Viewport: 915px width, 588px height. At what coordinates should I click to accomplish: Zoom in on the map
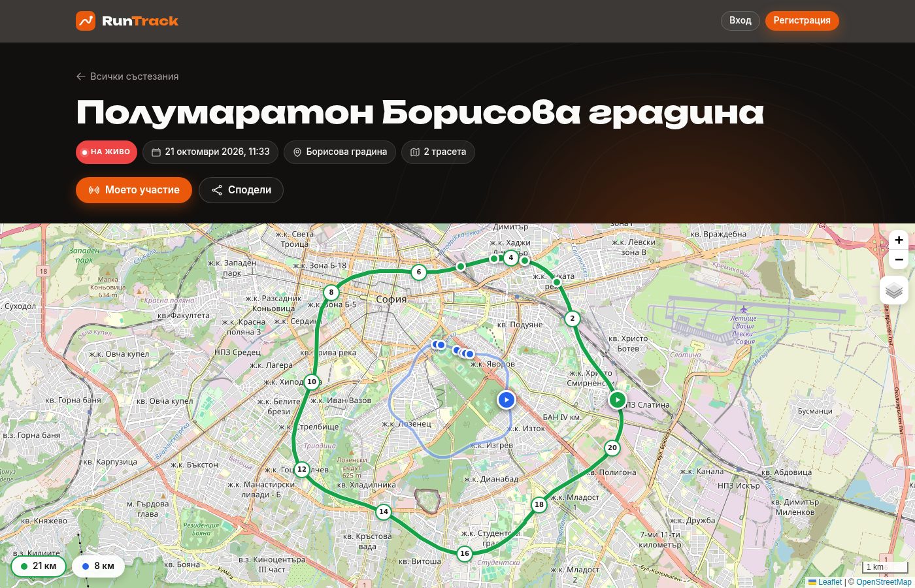(899, 240)
